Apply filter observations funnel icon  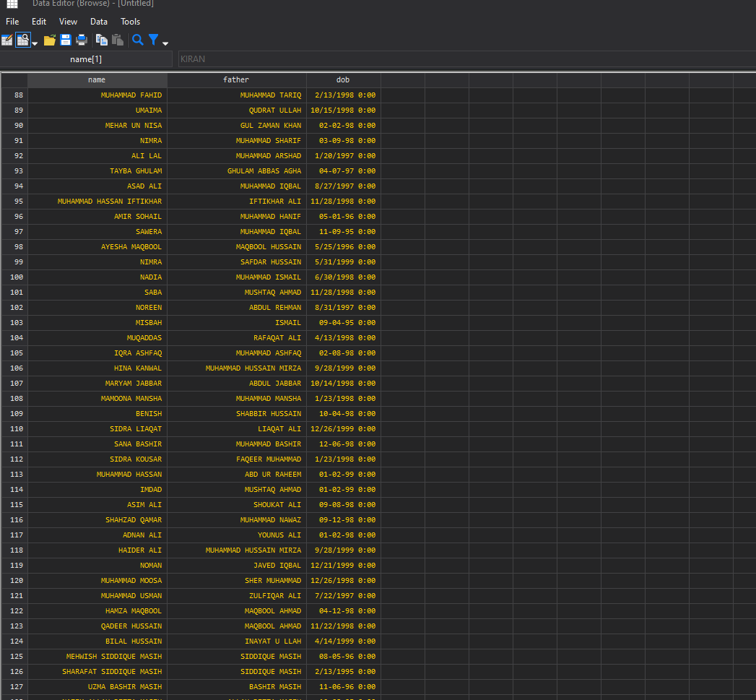pos(153,40)
